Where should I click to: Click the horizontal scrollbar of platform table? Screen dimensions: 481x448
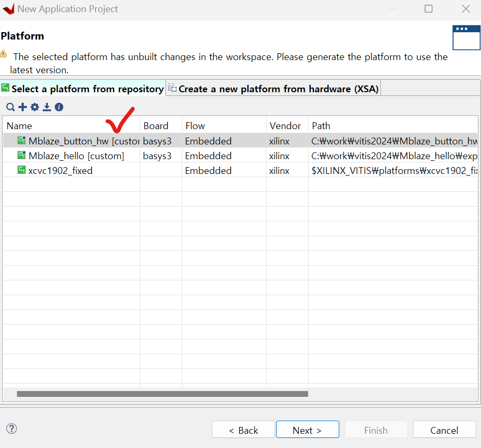(162, 394)
